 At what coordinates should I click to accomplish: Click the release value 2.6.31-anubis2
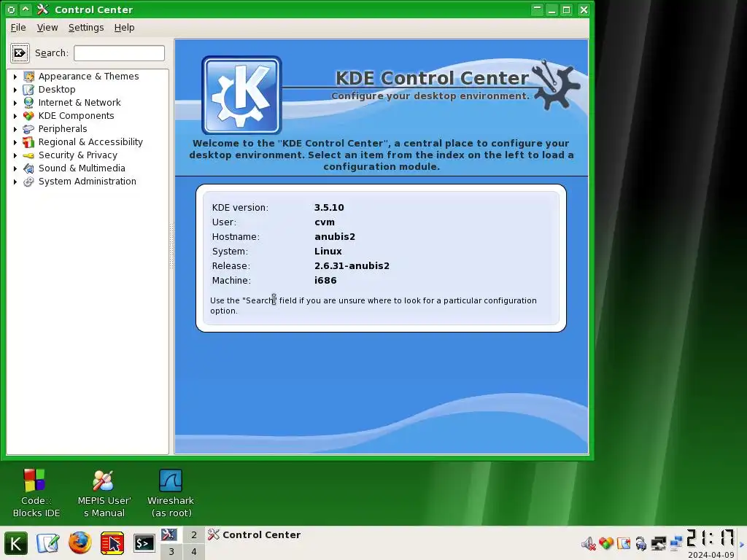coord(352,265)
